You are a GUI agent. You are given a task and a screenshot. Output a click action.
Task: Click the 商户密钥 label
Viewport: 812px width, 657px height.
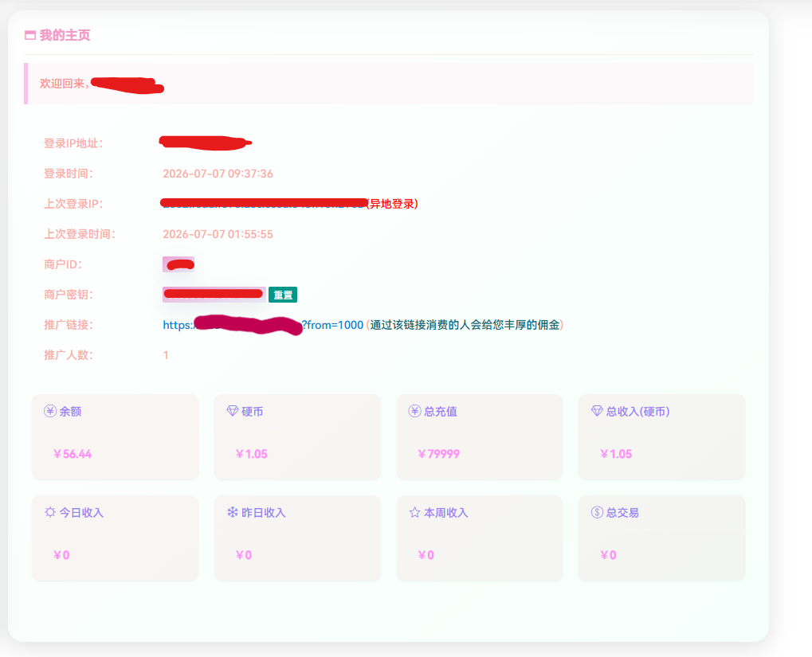(68, 295)
